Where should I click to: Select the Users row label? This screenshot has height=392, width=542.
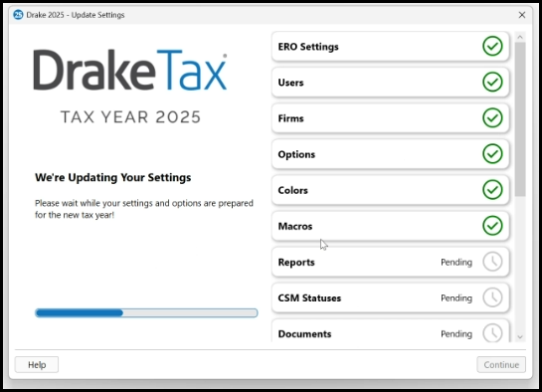[290, 83]
